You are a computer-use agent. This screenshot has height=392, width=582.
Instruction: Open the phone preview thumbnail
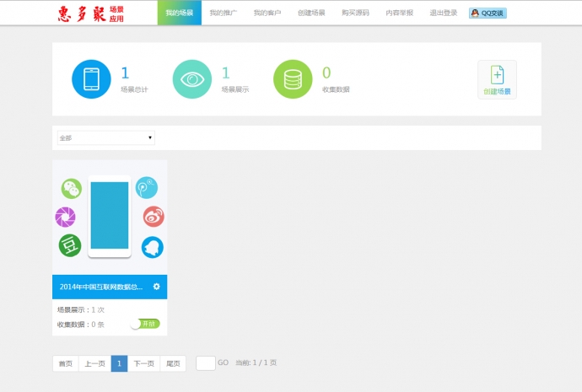[x=110, y=216]
